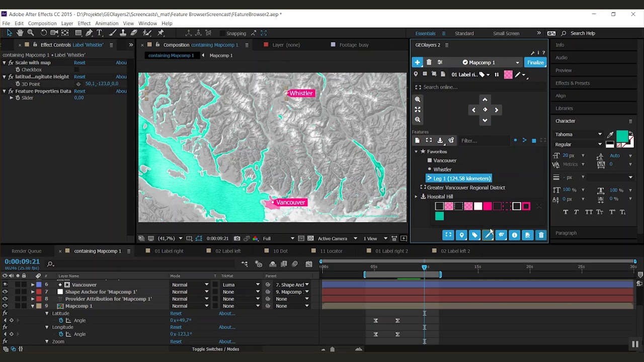Open the Composition menu
The height and width of the screenshot is (362, 644).
pyautogui.click(x=42, y=23)
